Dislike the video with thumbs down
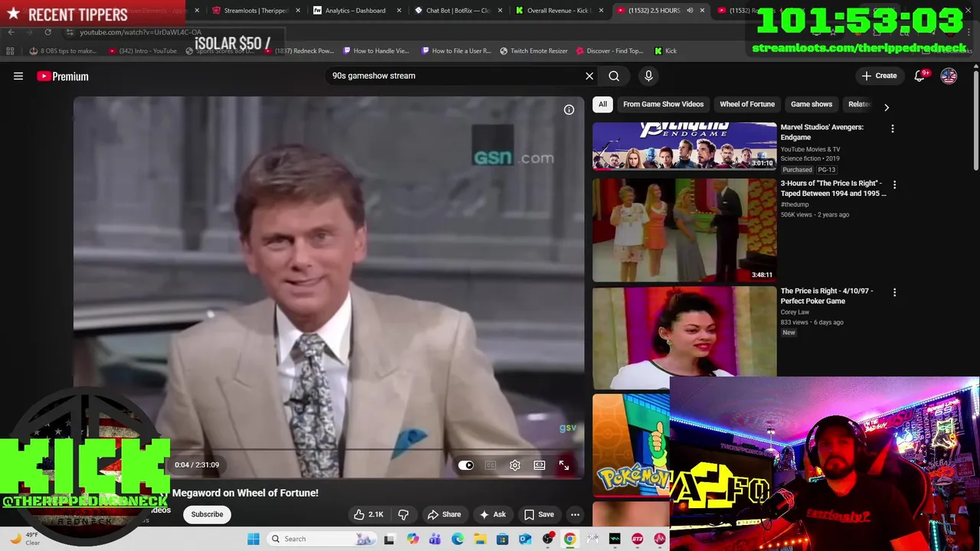The height and width of the screenshot is (551, 980). 403,514
